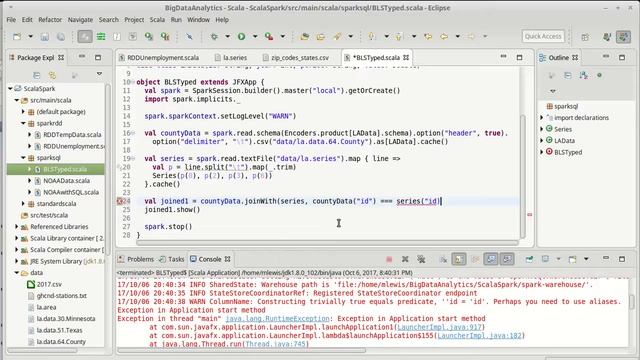Click the Clear Console icon
This screenshot has width=640, height=360.
tap(443, 259)
